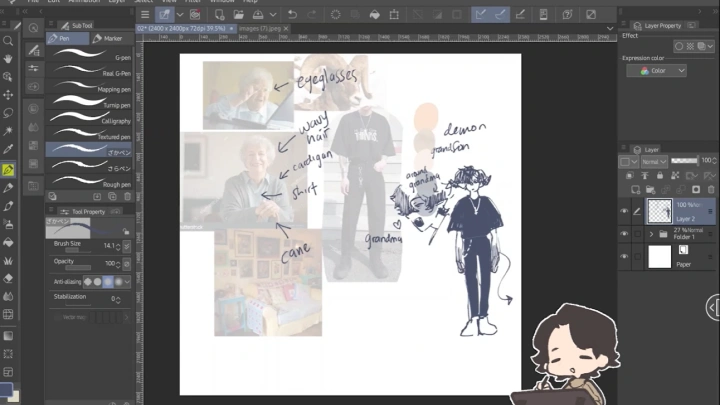
Task: Open the Normal blending mode dropdown
Action: [x=654, y=162]
